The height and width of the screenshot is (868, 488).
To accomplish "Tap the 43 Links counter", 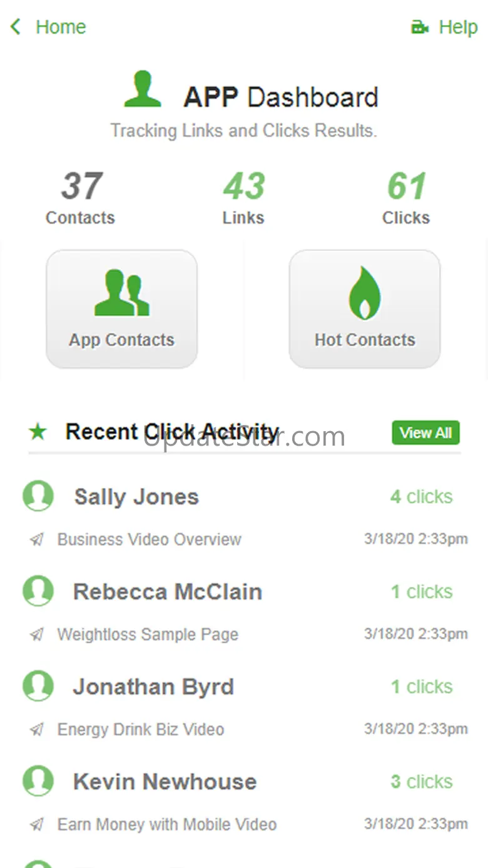I will (243, 198).
